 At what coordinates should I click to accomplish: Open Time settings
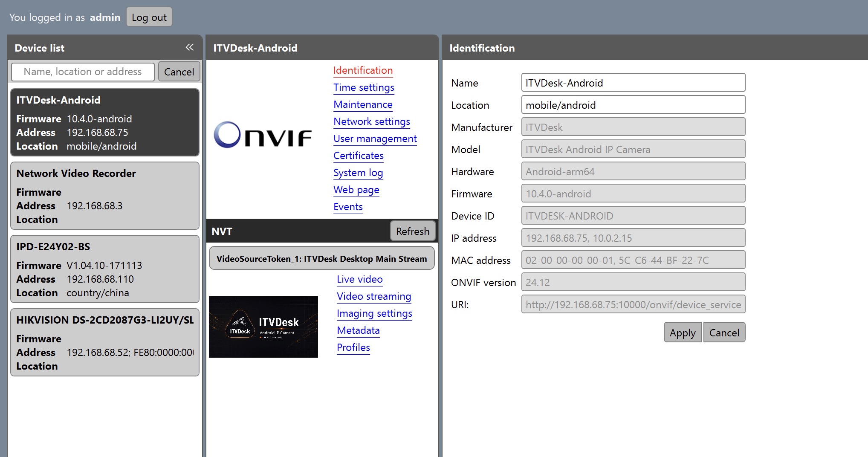tap(364, 87)
